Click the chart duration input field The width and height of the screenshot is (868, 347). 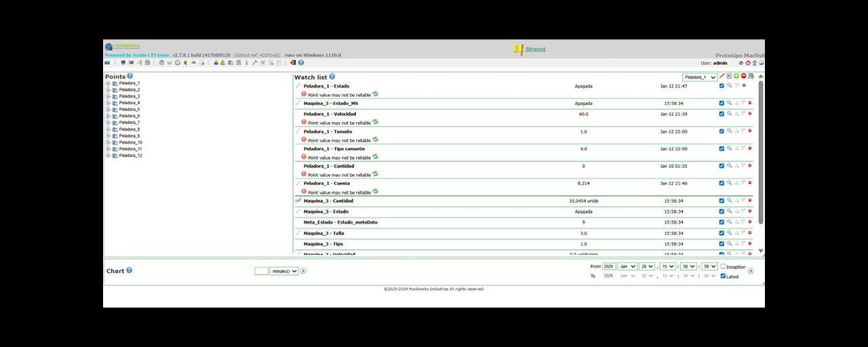(x=261, y=271)
